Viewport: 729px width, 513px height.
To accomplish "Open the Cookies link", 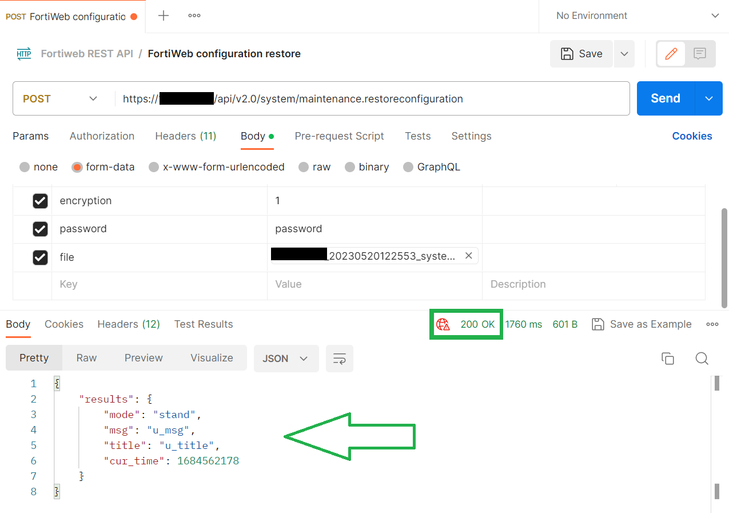I will [692, 136].
